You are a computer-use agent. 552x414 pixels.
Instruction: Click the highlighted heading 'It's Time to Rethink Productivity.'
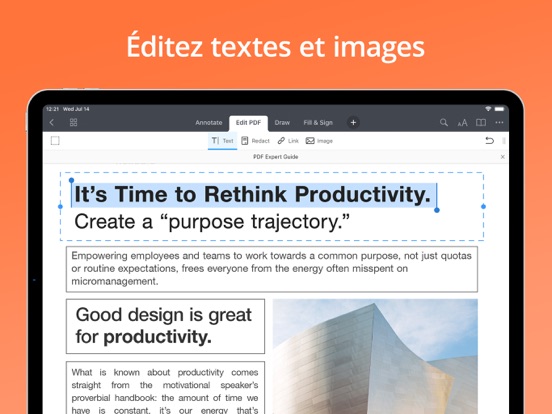pyautogui.click(x=252, y=194)
